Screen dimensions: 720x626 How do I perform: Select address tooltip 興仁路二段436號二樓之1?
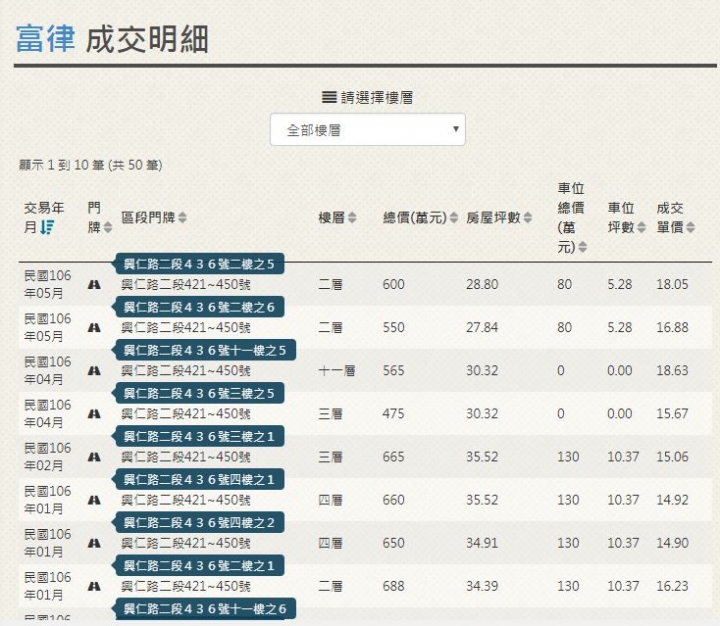coord(199,566)
